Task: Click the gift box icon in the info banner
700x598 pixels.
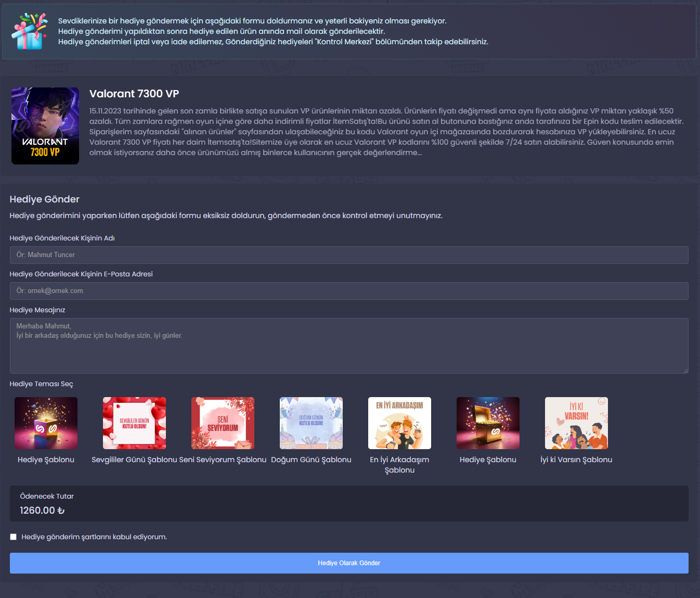Action: coord(30,31)
